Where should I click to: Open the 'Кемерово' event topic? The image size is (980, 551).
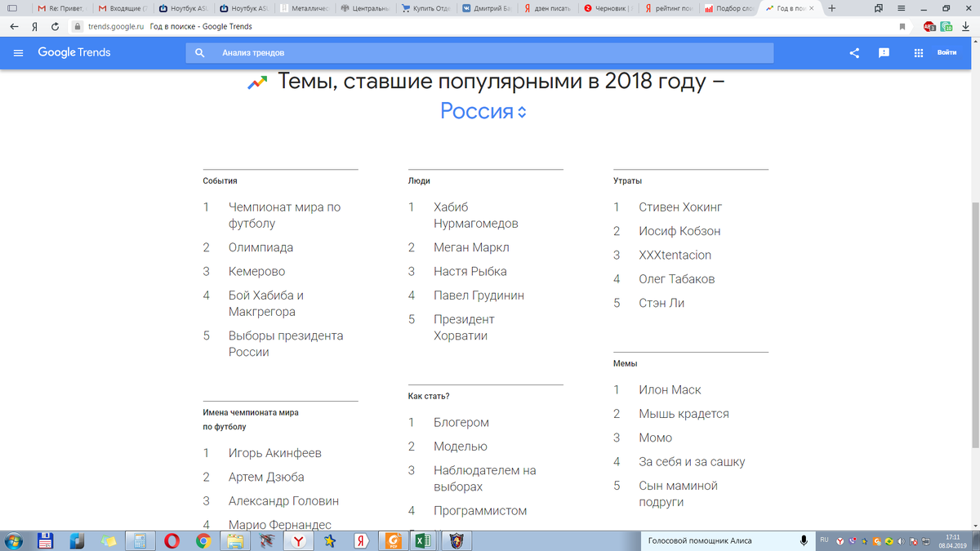click(256, 271)
